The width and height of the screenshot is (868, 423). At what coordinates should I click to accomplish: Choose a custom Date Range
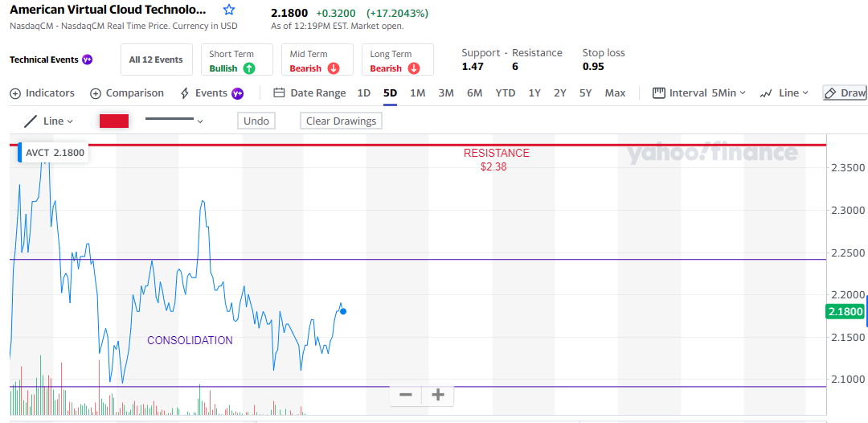coord(310,93)
